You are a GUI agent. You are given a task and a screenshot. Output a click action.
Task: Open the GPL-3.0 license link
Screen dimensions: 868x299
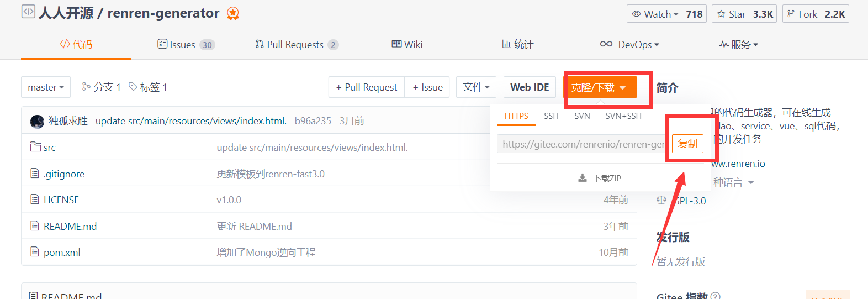click(x=690, y=201)
